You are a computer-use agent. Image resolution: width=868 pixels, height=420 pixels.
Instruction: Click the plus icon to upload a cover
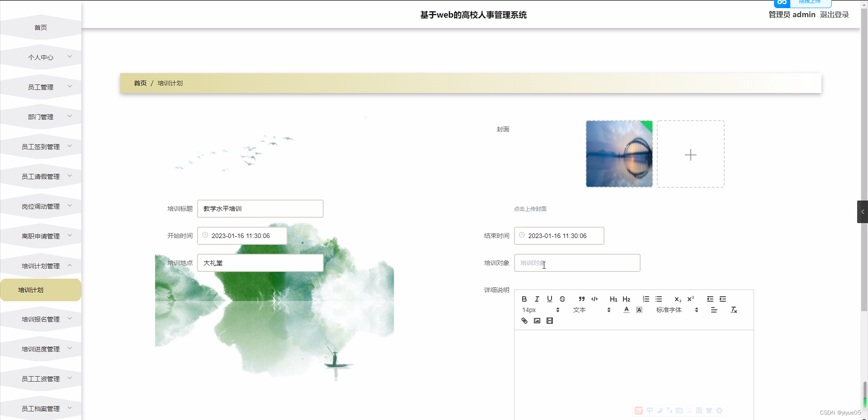(x=690, y=155)
